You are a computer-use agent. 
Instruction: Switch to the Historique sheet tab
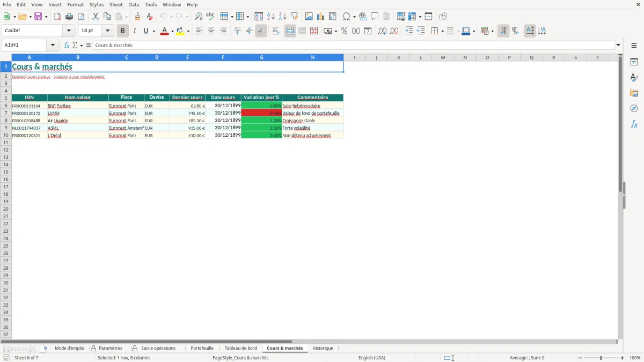coord(323,349)
